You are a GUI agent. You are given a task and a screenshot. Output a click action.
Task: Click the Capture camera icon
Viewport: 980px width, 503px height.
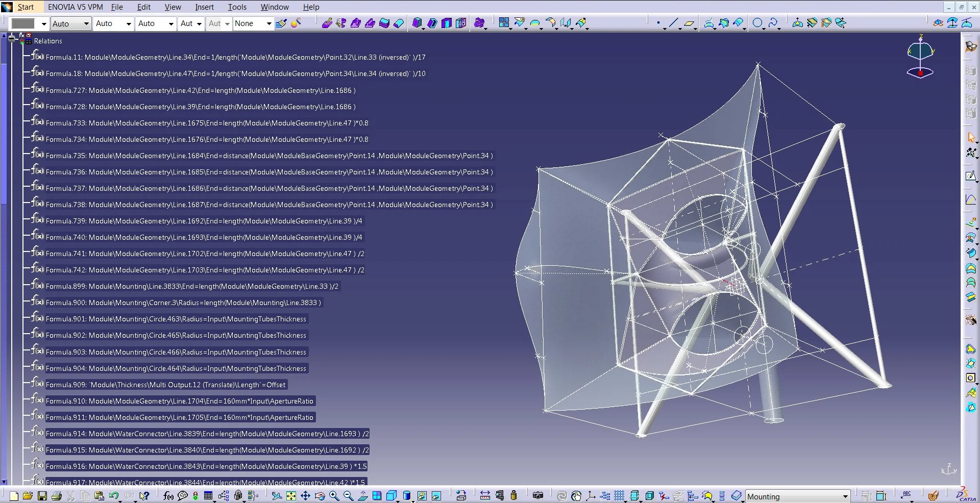coord(537,495)
